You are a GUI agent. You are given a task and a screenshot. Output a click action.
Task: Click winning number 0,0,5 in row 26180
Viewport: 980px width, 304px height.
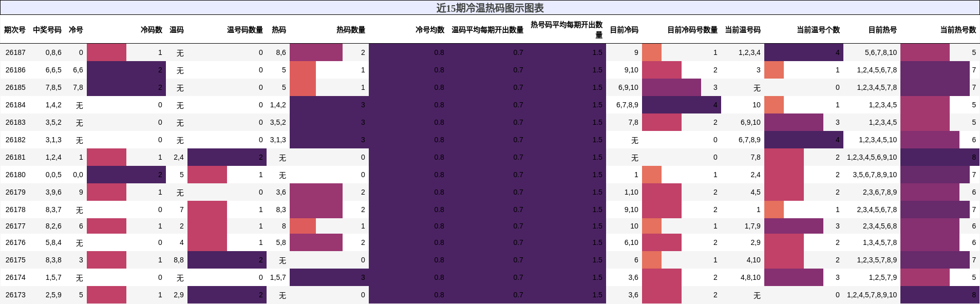coord(53,175)
